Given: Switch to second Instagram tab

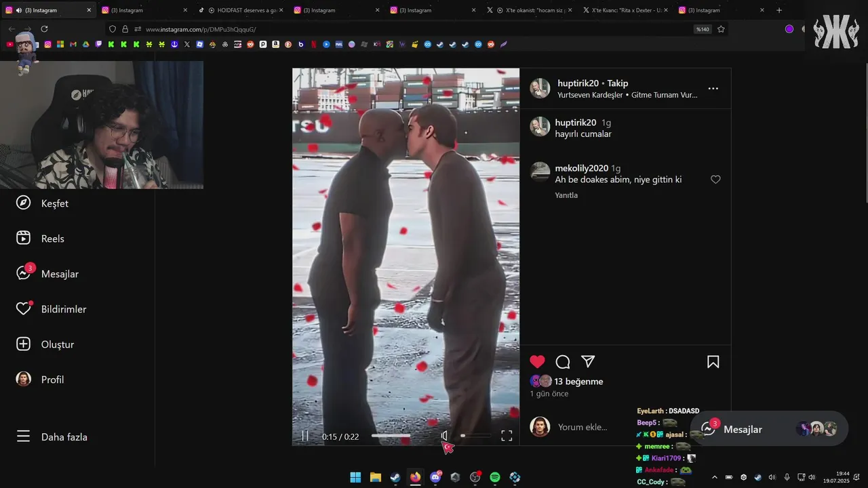Looking at the screenshot, I should click(x=144, y=10).
